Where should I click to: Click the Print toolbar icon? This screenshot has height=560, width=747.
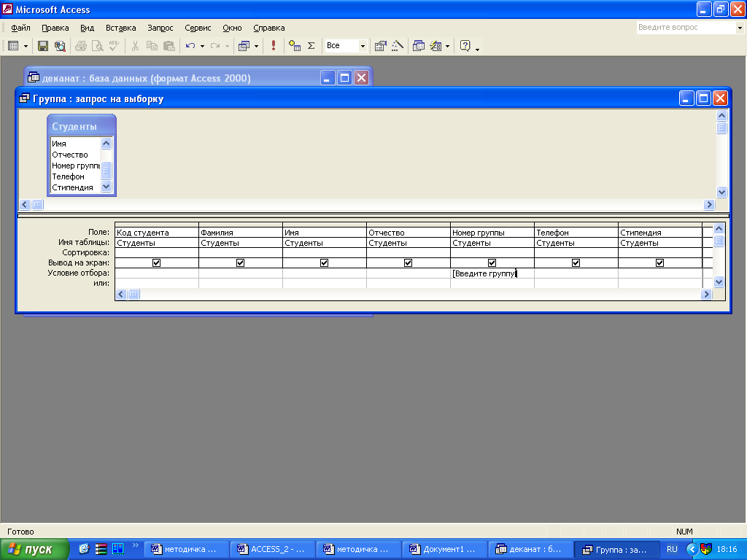pos(80,46)
